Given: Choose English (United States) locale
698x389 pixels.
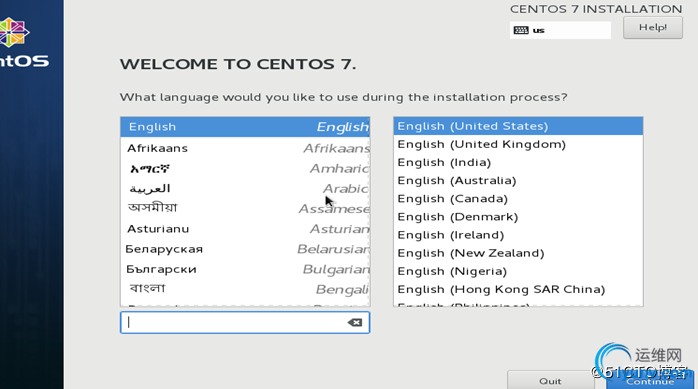Looking at the screenshot, I should [518, 126].
